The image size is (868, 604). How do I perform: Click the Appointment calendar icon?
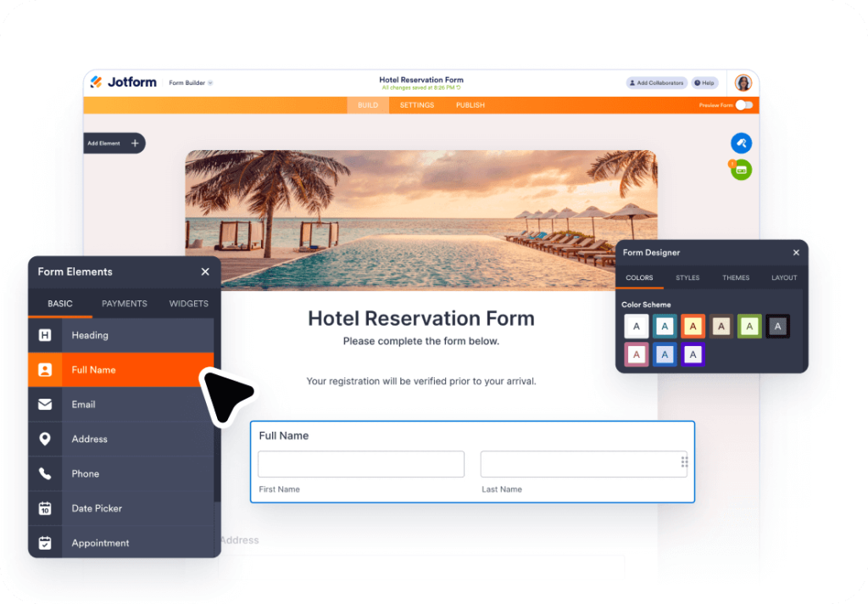point(45,543)
